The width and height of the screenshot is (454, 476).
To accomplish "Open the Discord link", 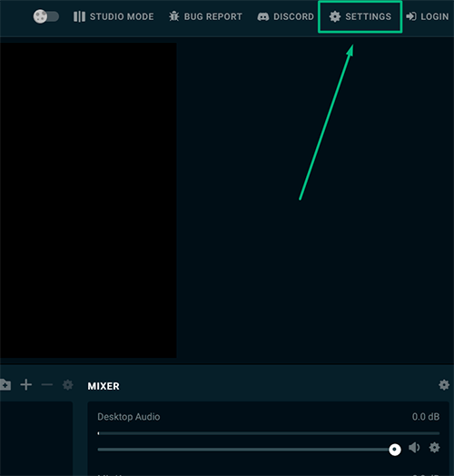I will [x=285, y=16].
